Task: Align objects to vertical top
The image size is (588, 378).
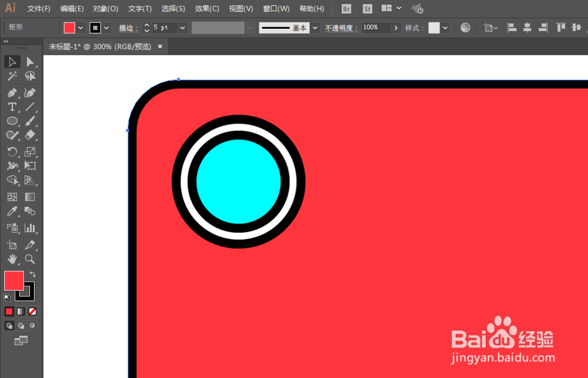Action: (x=561, y=28)
